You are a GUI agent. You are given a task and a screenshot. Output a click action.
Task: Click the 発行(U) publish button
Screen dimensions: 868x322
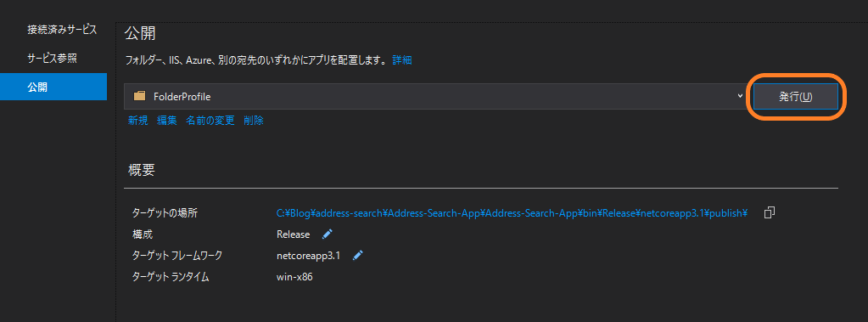pos(796,97)
